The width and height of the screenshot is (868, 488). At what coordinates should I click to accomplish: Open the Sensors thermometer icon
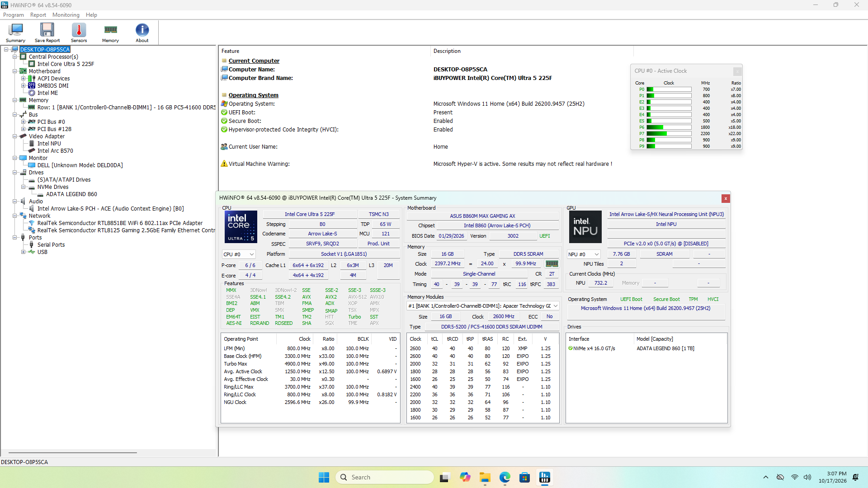coord(79,32)
